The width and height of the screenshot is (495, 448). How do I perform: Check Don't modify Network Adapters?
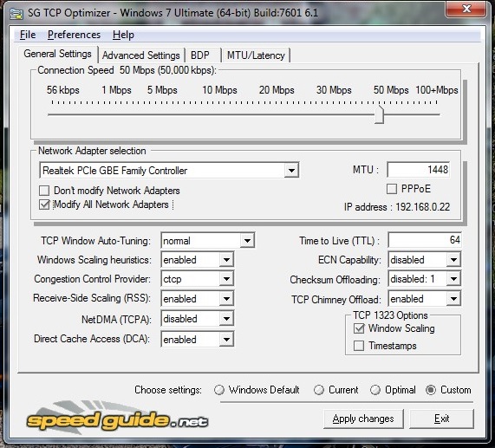point(44,191)
